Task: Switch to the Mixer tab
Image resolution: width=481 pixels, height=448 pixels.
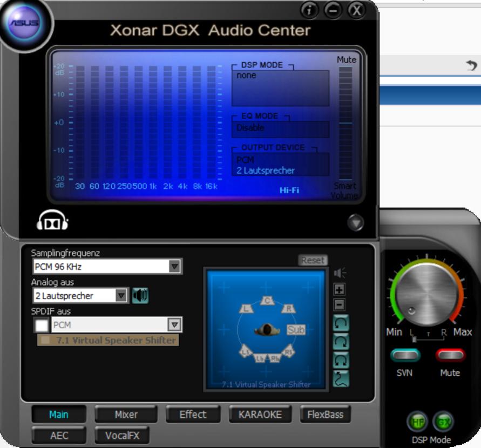Action: click(126, 415)
